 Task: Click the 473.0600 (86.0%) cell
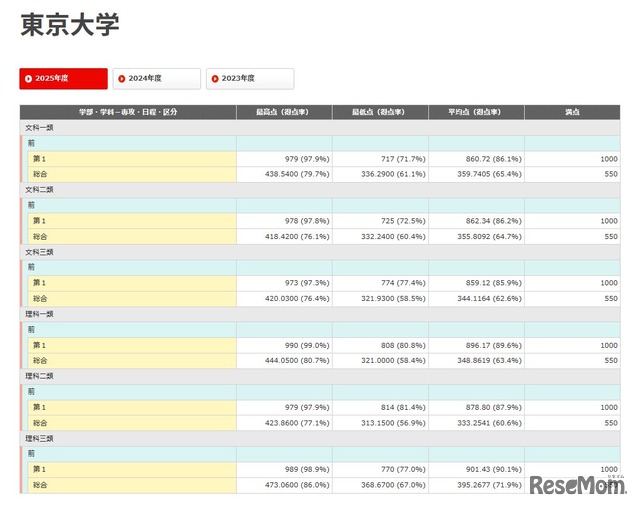point(284,485)
